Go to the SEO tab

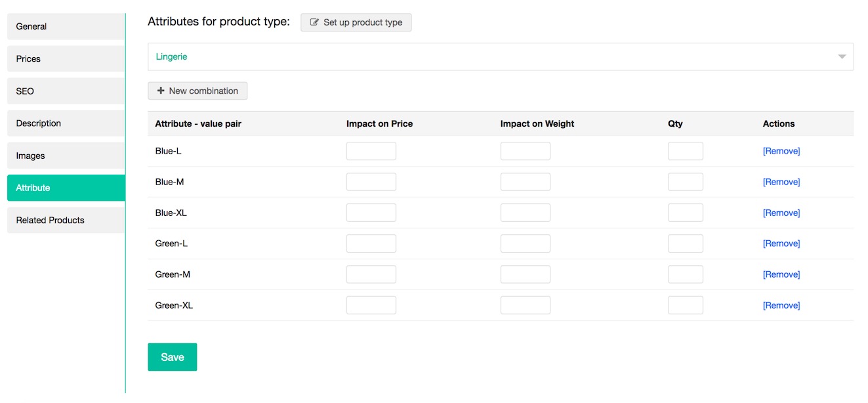click(x=66, y=91)
